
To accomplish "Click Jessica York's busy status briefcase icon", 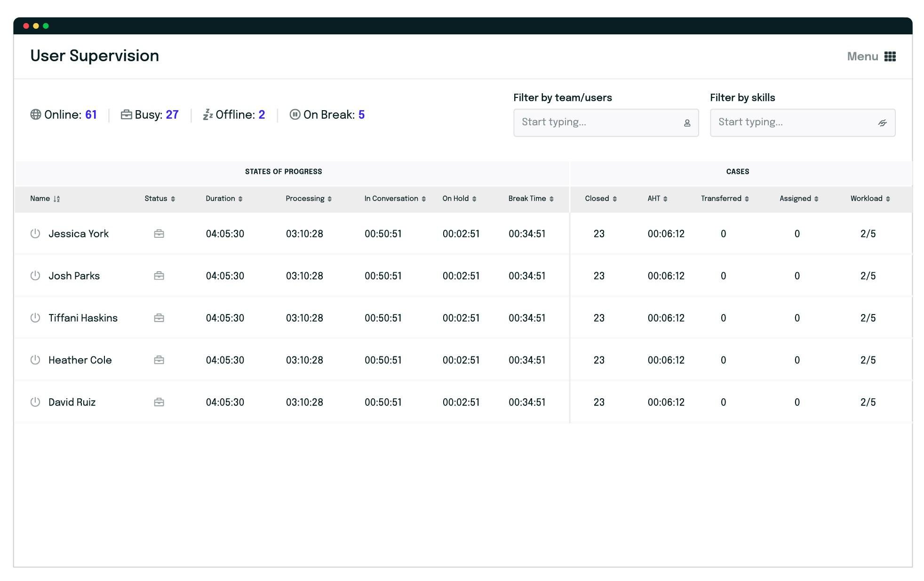I will 159,234.
